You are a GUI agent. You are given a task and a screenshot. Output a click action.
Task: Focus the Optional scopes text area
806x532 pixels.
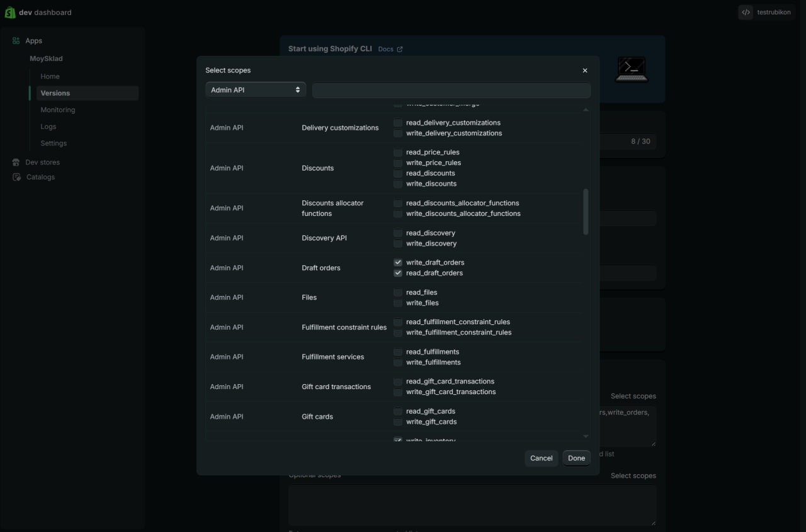point(472,505)
